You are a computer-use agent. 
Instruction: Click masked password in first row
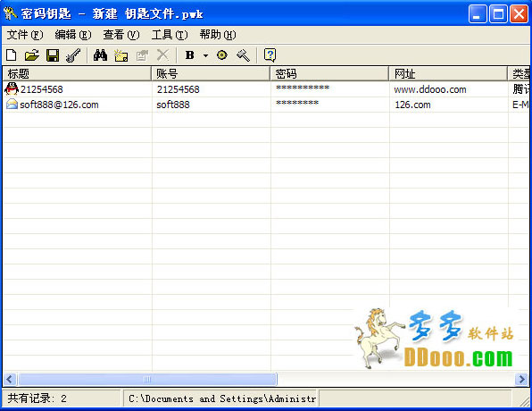click(303, 88)
